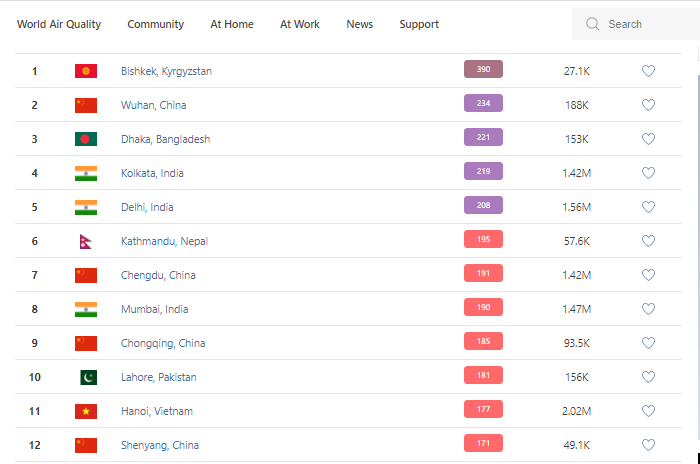Screen dimensions: 700x464
Task: Open the World Air Quality menu
Action: [59, 24]
